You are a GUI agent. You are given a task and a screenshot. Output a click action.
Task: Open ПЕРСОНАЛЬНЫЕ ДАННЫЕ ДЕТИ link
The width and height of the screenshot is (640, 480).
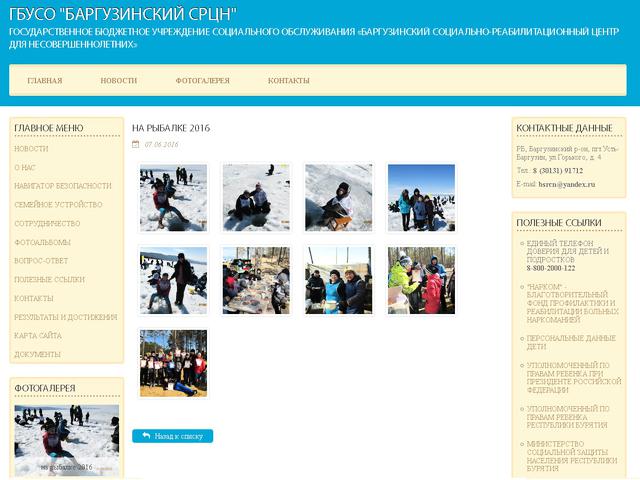571,342
